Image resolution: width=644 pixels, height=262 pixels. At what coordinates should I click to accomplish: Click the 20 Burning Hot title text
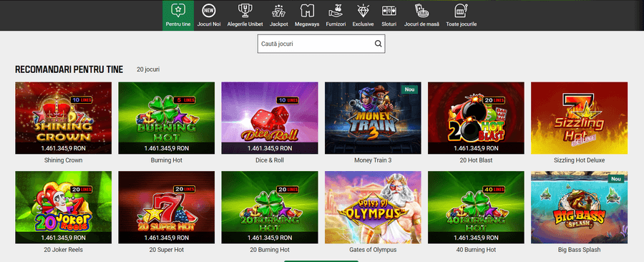click(x=270, y=250)
